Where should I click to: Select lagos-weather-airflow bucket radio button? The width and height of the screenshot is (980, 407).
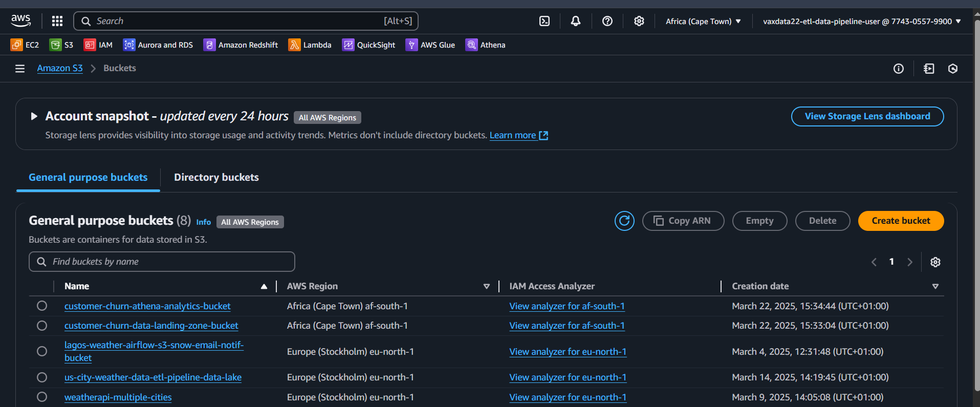[42, 351]
